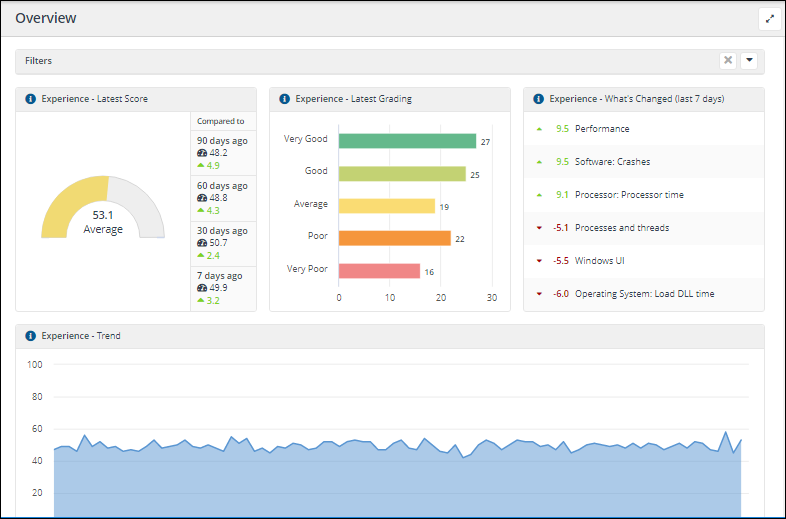
Task: Click info icon beside Experience - Latest Grading
Action: [284, 99]
